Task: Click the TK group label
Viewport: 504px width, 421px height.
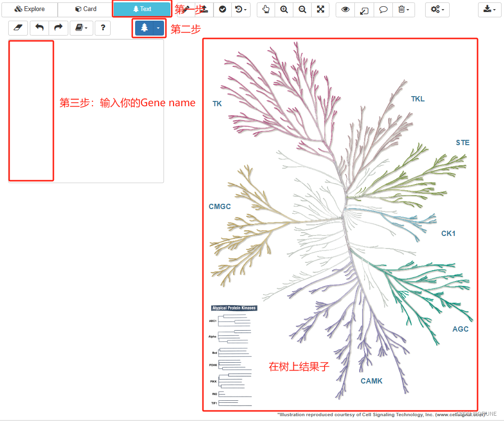Action: pos(217,104)
